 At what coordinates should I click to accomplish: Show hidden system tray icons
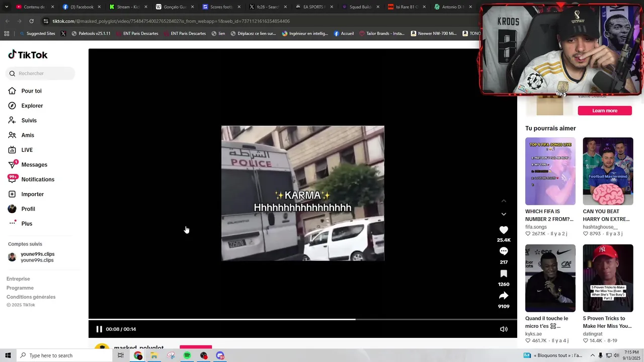tap(592, 355)
